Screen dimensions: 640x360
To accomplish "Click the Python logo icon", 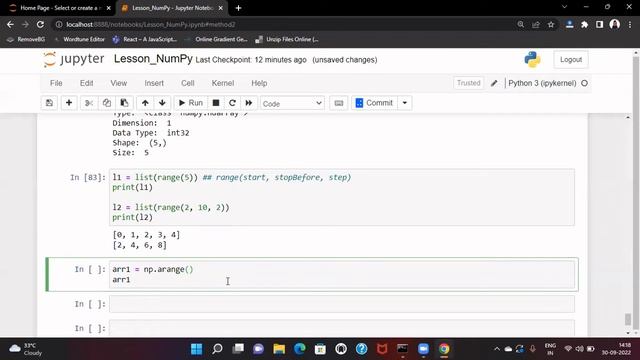I will [532, 60].
